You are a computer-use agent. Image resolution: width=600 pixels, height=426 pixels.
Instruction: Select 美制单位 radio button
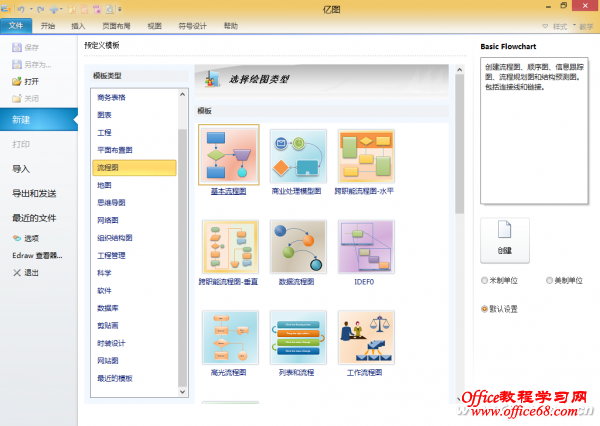(549, 281)
